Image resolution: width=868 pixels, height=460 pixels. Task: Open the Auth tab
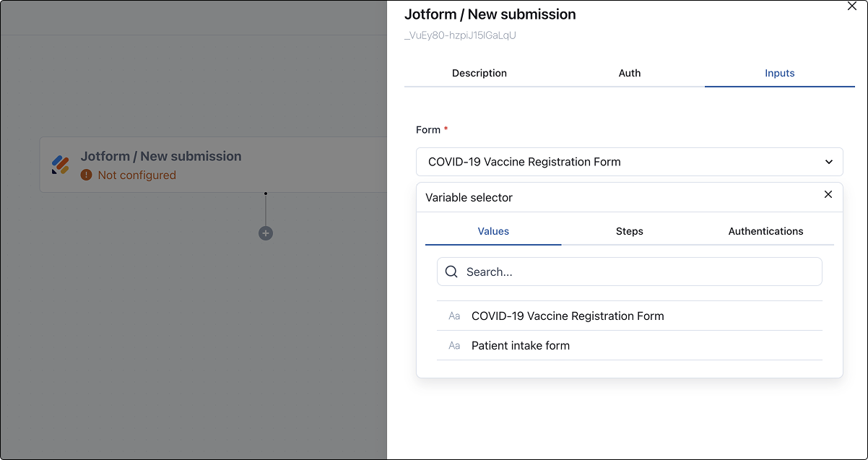630,73
